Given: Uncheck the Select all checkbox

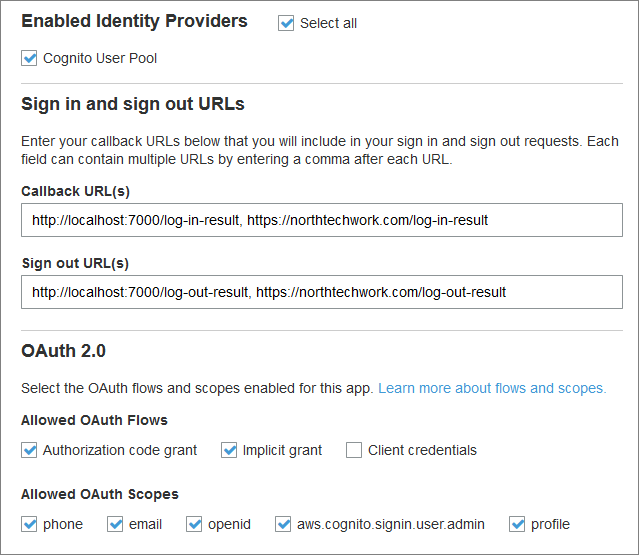Looking at the screenshot, I should pyautogui.click(x=287, y=23).
